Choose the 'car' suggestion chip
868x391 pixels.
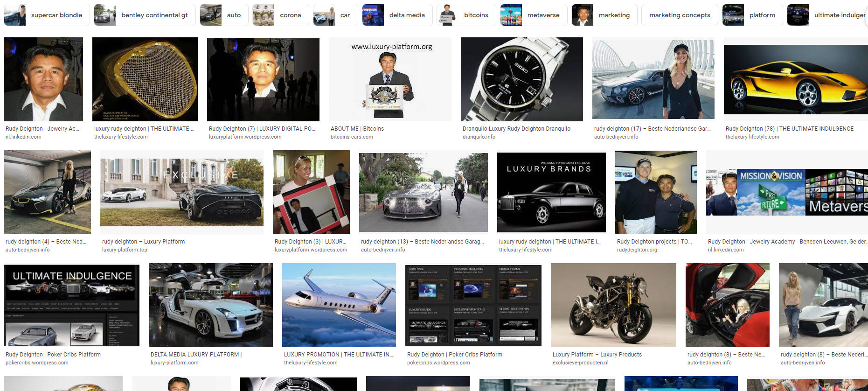coord(335,15)
